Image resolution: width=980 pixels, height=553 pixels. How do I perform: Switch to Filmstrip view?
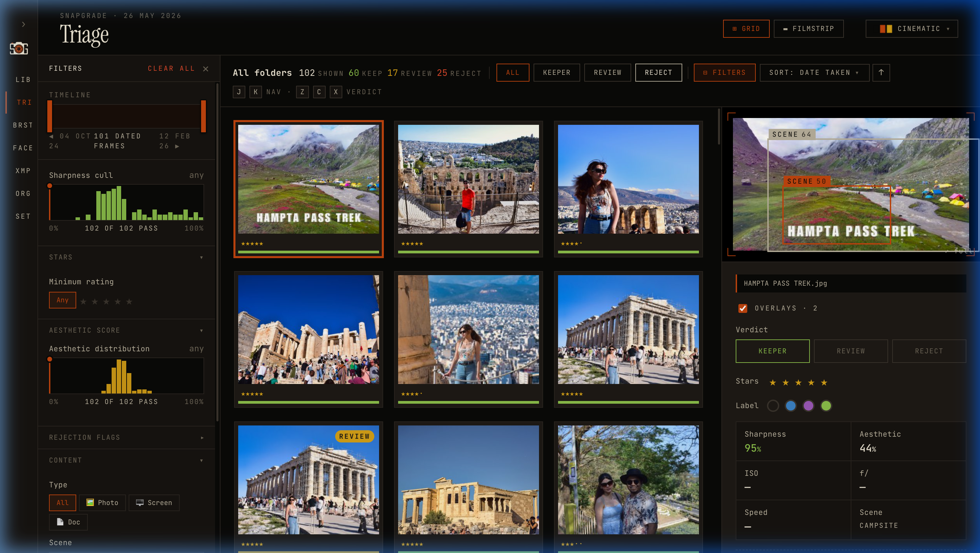808,29
